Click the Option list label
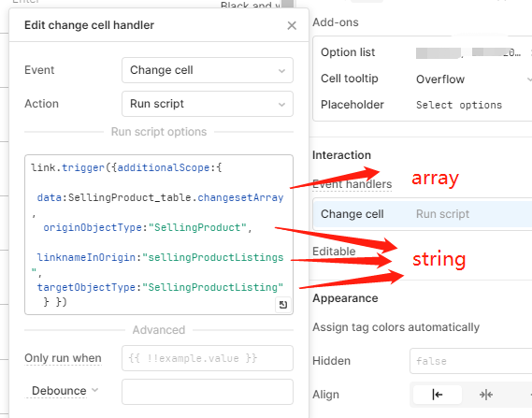Screen dimensions: 532x418 pyautogui.click(x=348, y=52)
